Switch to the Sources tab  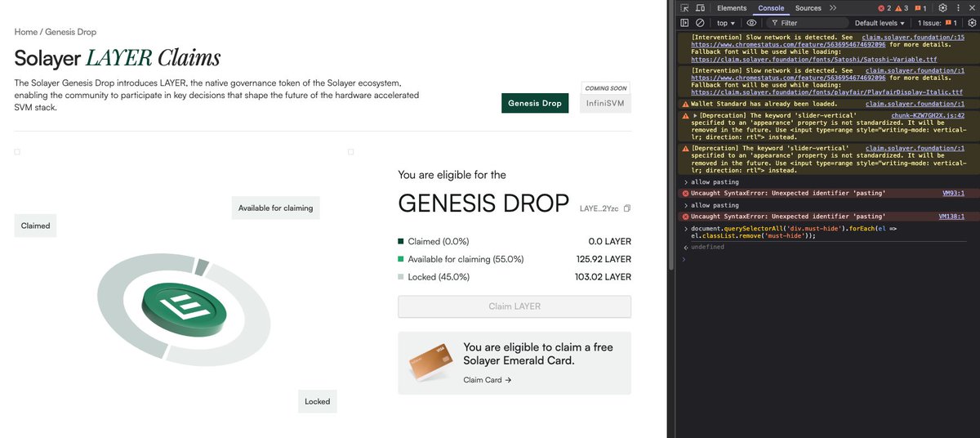[808, 8]
